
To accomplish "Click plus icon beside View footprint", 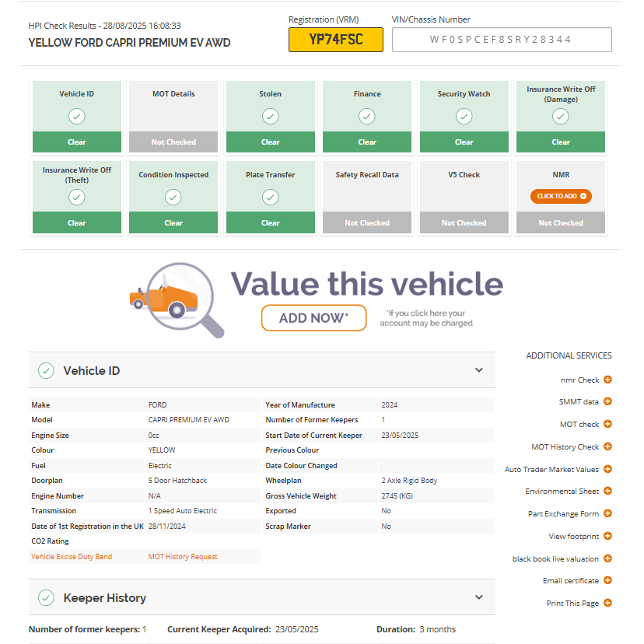I will click(608, 536).
